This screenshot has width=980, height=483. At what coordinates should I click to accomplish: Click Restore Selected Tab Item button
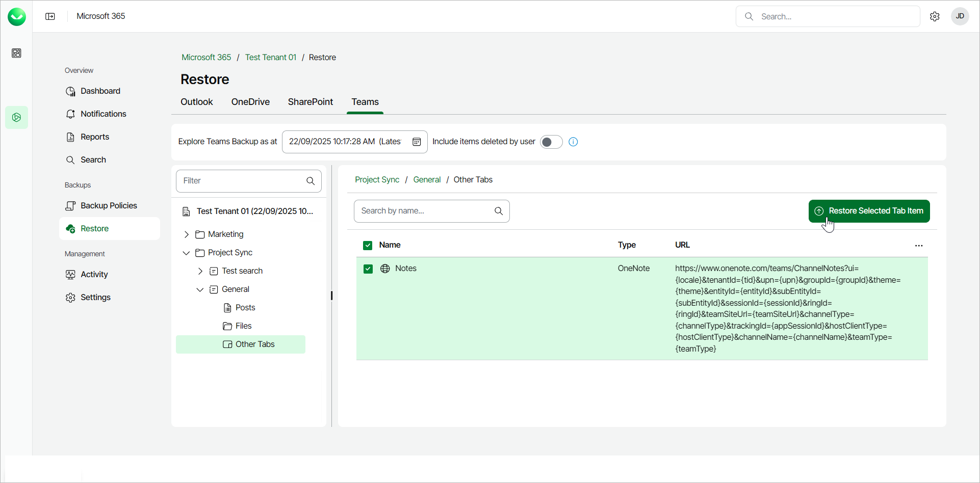(x=869, y=211)
